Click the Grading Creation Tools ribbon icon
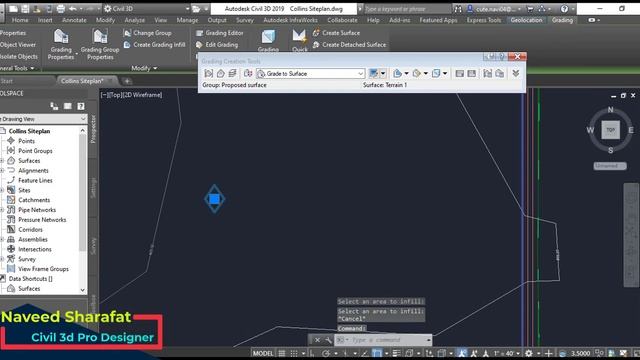This screenshot has height=360, width=640. tap(268, 40)
